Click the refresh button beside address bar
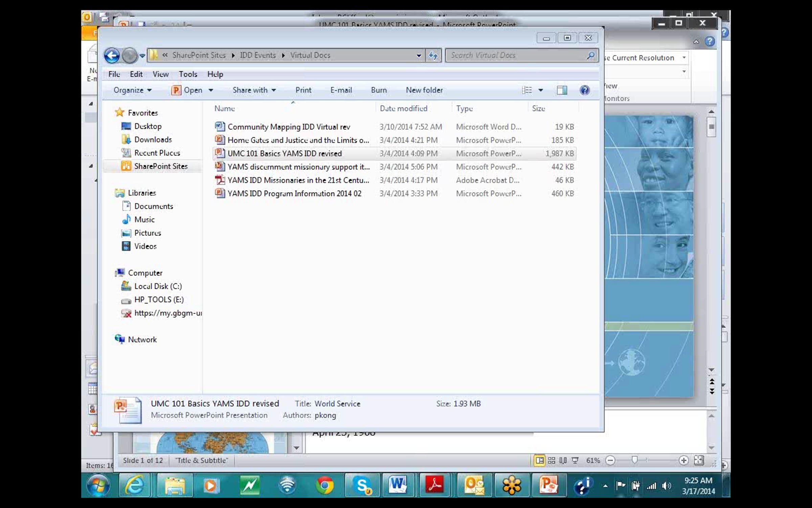This screenshot has height=508, width=812. tap(433, 56)
